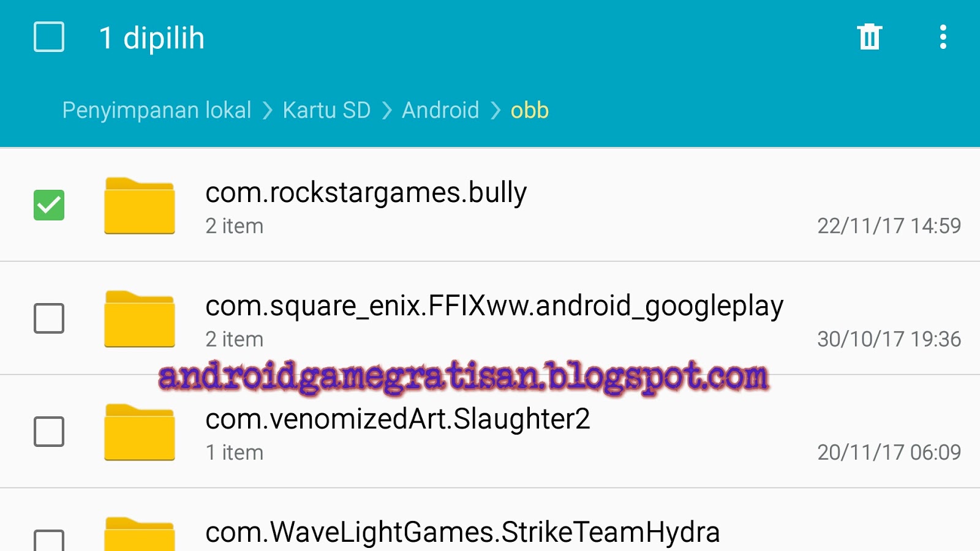This screenshot has height=551, width=980.
Task: Select the current obb breadcrumb
Action: pyautogui.click(x=530, y=110)
